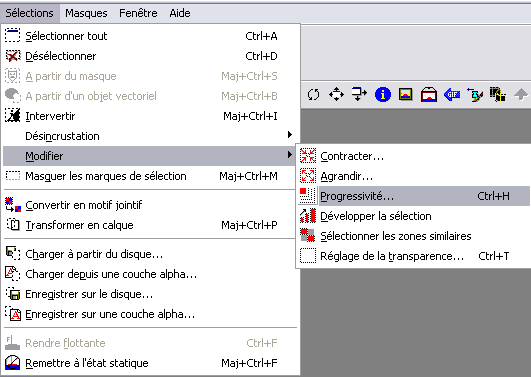Choose Enregistrer sur le disque…

(150, 294)
